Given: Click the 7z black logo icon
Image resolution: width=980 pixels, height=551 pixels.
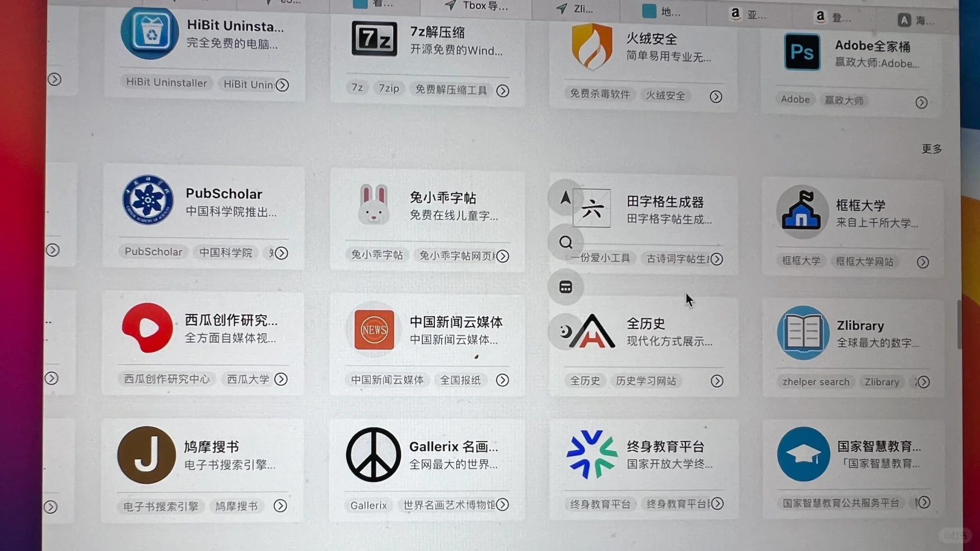Looking at the screenshot, I should point(374,39).
